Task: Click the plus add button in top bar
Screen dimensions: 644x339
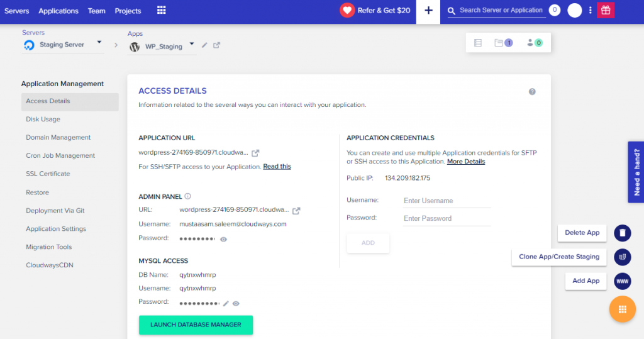Action: pyautogui.click(x=428, y=11)
